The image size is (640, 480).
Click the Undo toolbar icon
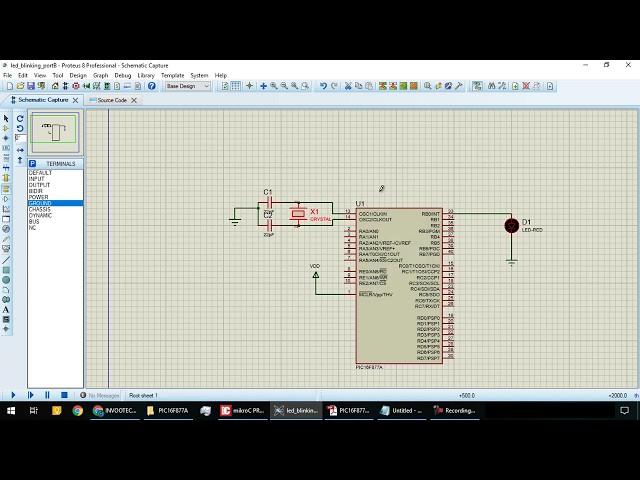(323, 86)
